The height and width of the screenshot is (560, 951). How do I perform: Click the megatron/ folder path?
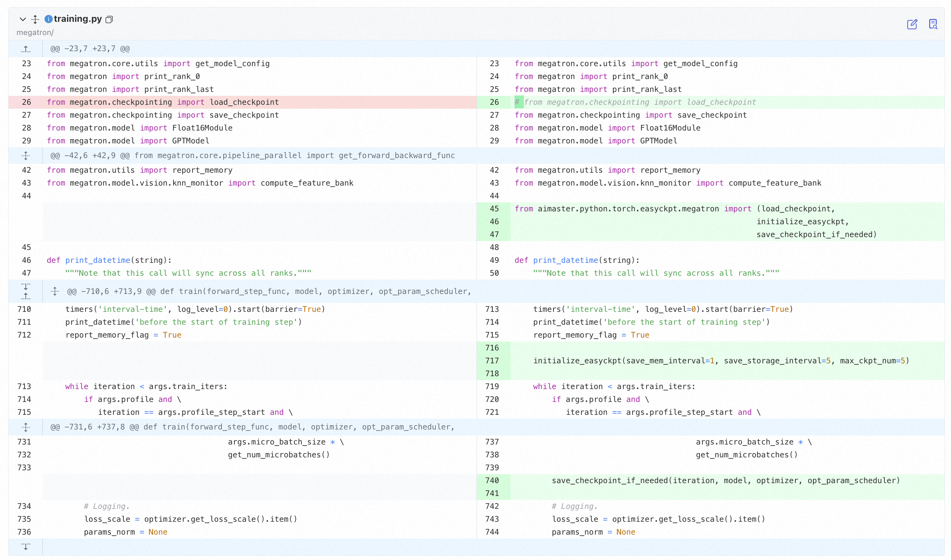(x=35, y=33)
